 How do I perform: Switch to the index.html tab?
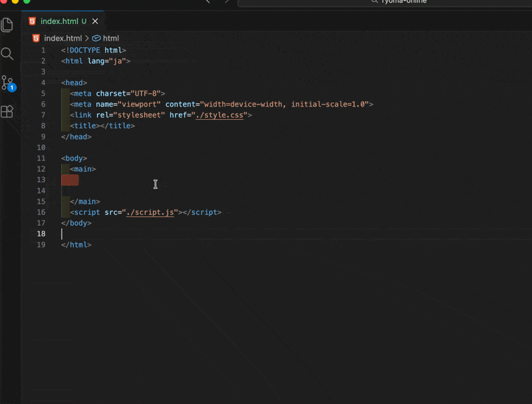(x=59, y=21)
